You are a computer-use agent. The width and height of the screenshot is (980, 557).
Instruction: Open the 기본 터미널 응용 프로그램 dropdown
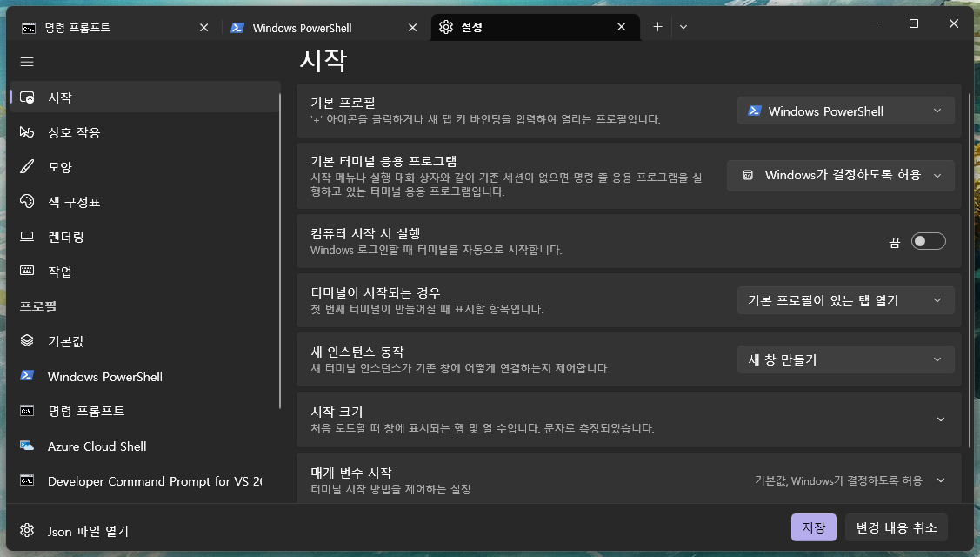[841, 175]
